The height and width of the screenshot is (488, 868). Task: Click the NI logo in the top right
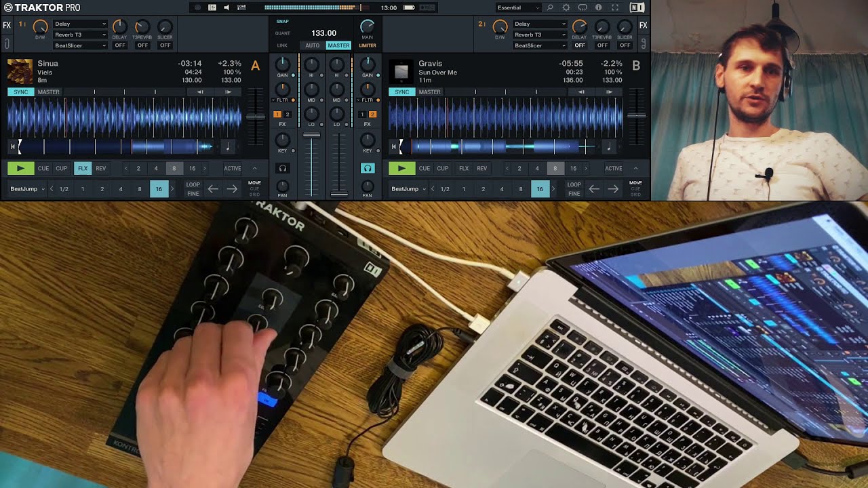pos(637,7)
